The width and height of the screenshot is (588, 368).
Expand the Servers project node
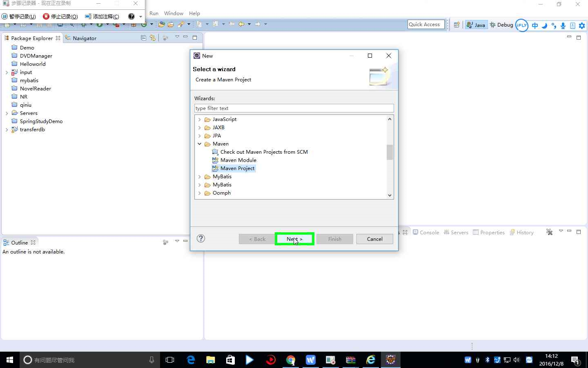coord(7,113)
